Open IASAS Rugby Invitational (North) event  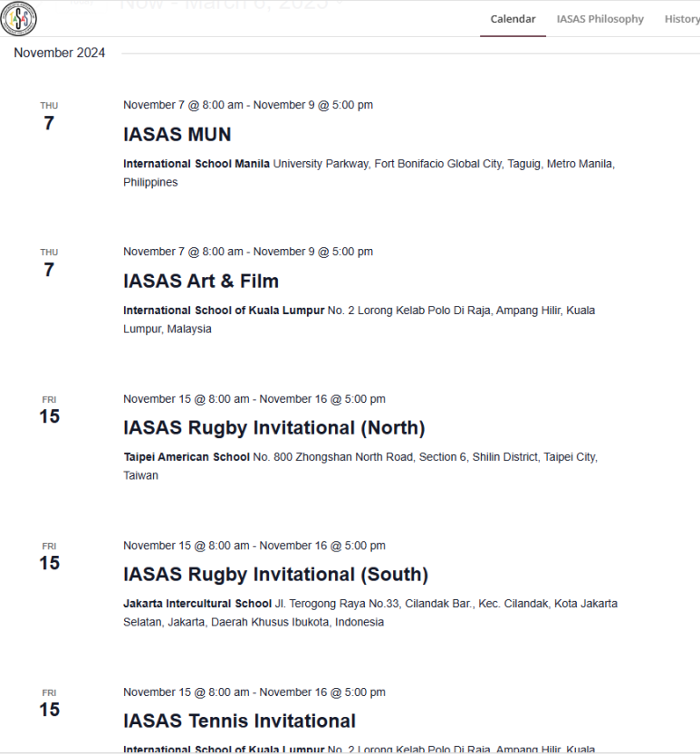(274, 427)
